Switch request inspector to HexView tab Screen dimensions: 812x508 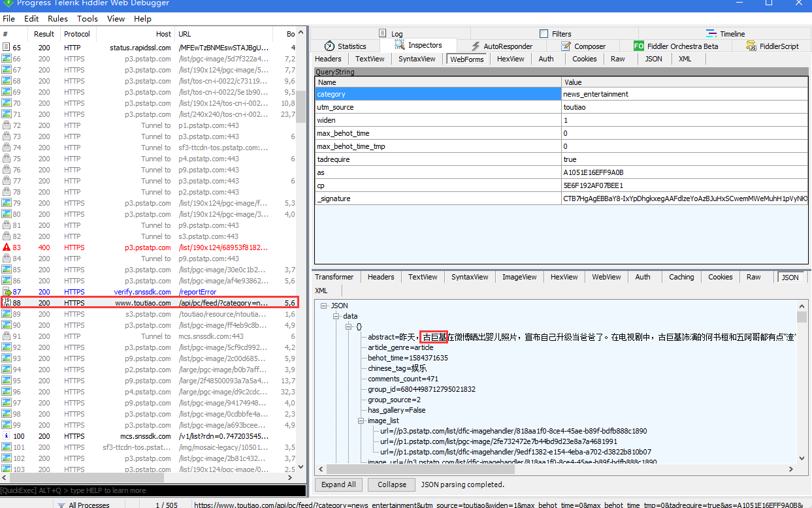(x=510, y=59)
